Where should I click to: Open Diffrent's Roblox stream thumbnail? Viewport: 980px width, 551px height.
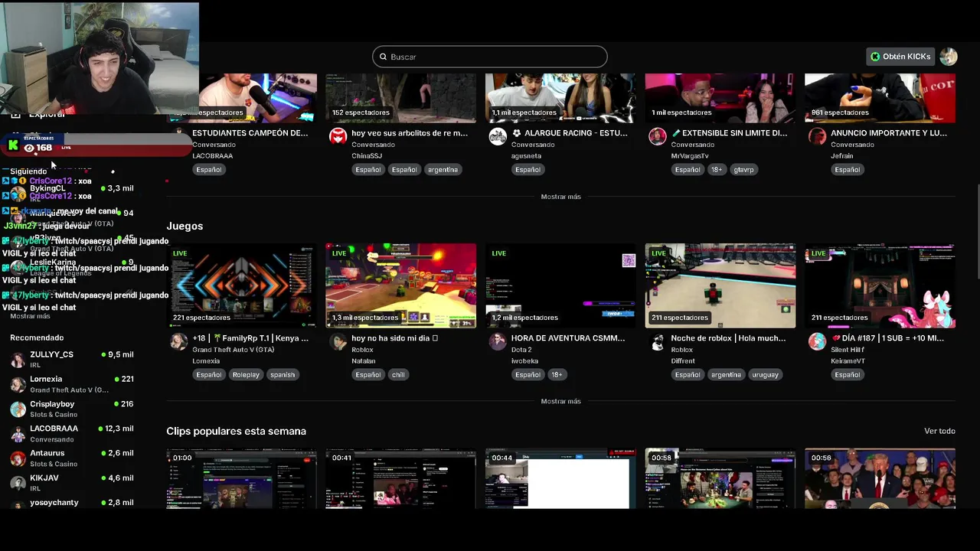[x=720, y=285]
